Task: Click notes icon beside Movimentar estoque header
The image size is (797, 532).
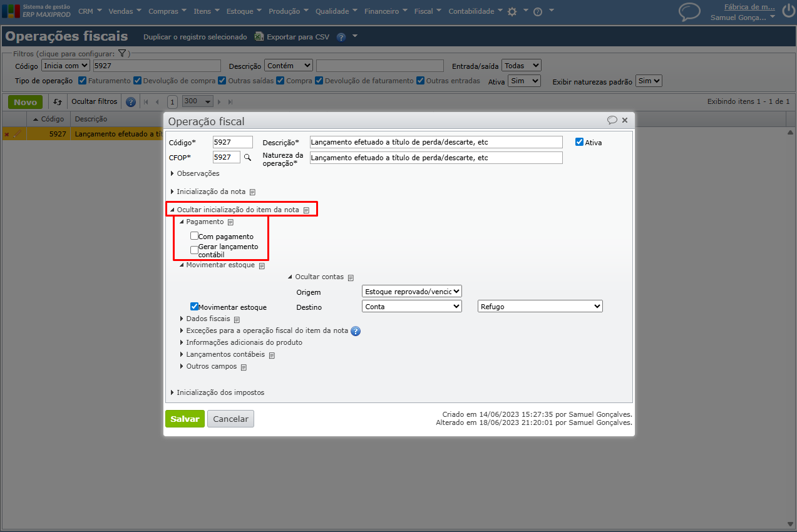Action: 262,265
